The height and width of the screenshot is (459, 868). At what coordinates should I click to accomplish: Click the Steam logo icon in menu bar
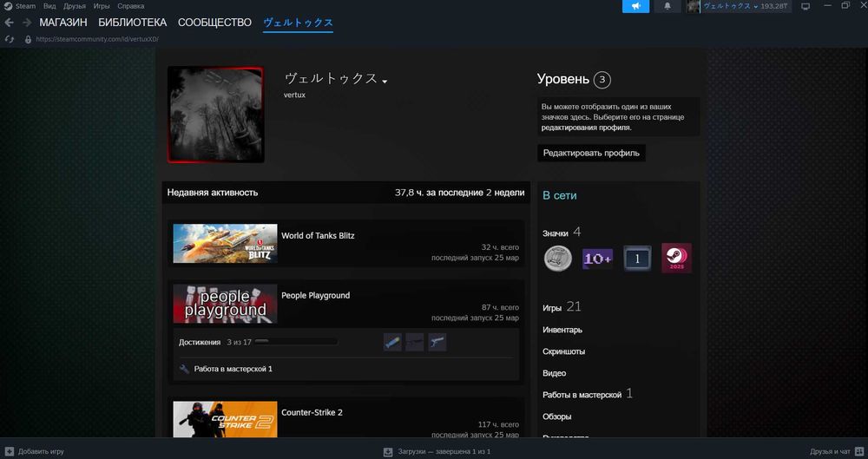pyautogui.click(x=8, y=6)
